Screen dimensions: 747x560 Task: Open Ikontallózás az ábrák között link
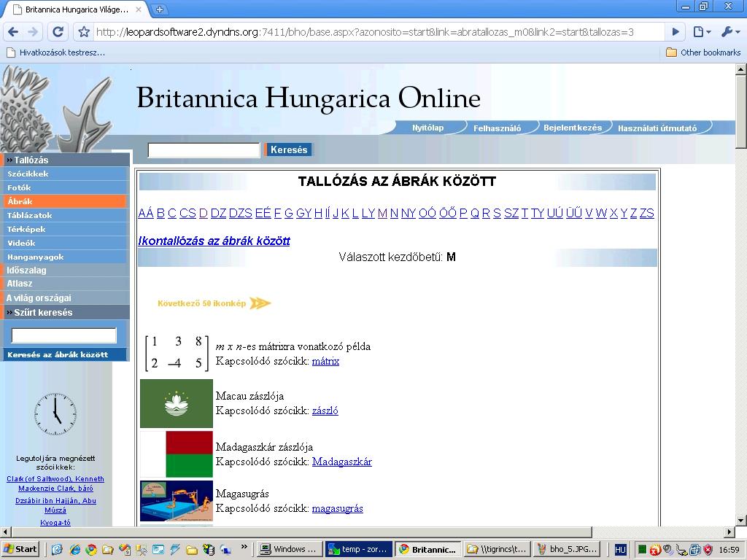click(214, 241)
